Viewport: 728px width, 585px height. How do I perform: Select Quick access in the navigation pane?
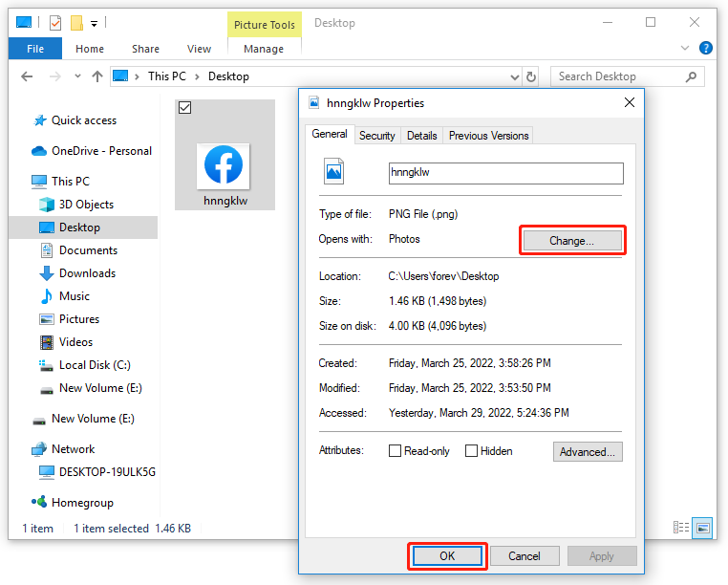(x=83, y=120)
